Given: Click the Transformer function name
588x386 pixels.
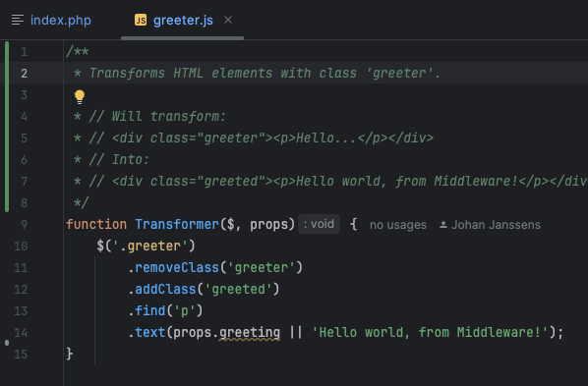Looking at the screenshot, I should [x=177, y=224].
